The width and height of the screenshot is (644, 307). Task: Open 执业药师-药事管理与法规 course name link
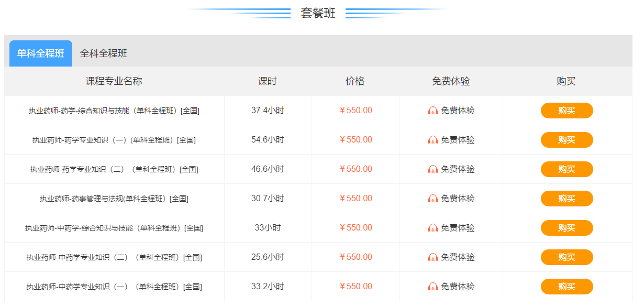tap(114, 199)
